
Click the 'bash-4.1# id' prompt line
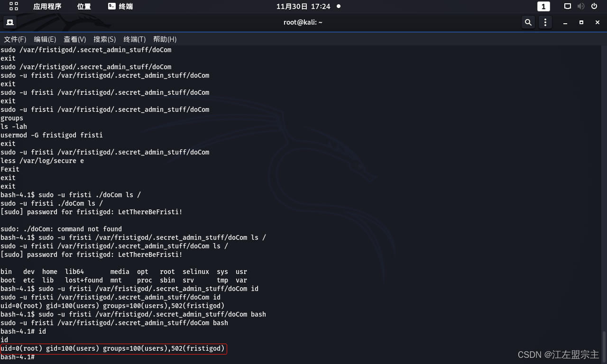[23, 331]
